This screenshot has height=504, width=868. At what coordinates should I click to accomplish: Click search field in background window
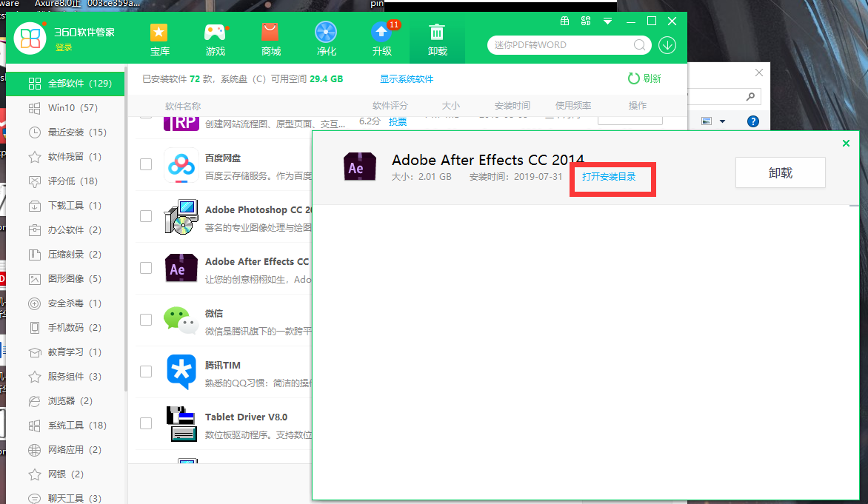(724, 97)
